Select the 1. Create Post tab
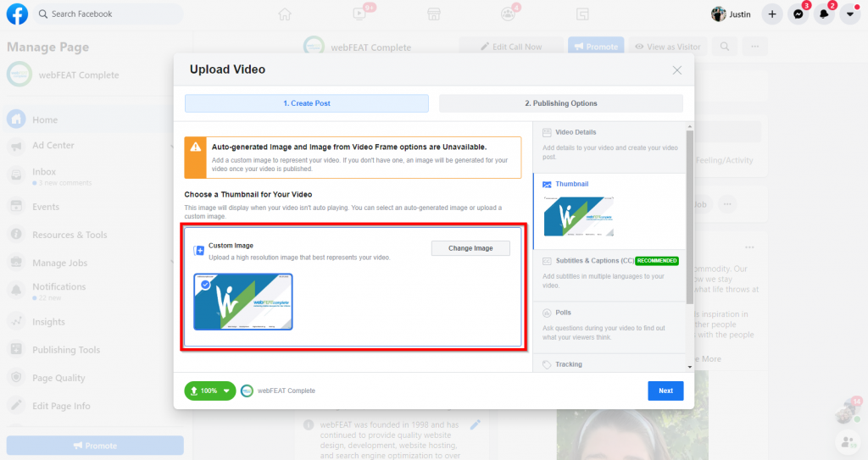868x460 pixels. pyautogui.click(x=307, y=103)
